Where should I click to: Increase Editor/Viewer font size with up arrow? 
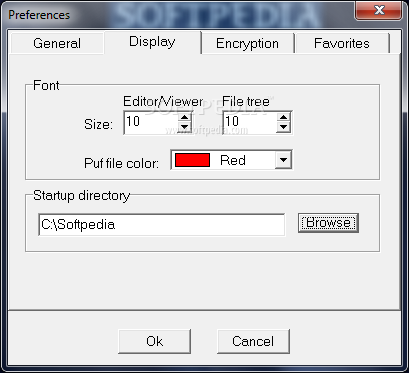point(184,117)
